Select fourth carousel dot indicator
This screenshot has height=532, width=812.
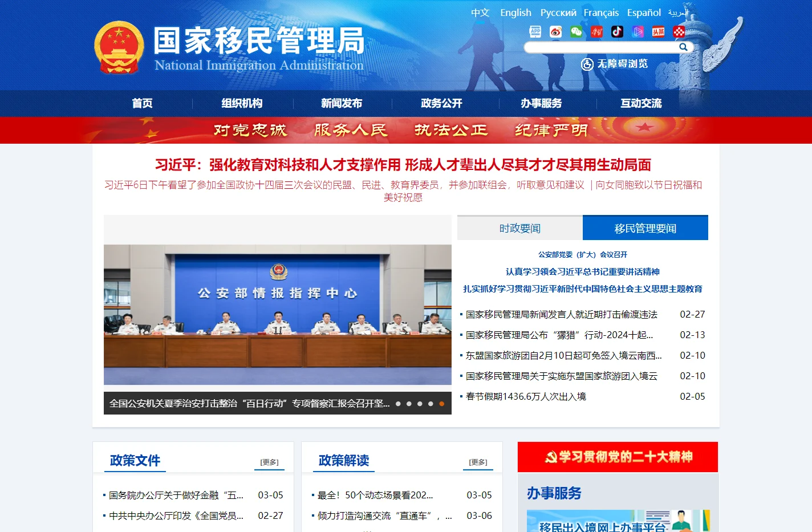pos(431,404)
